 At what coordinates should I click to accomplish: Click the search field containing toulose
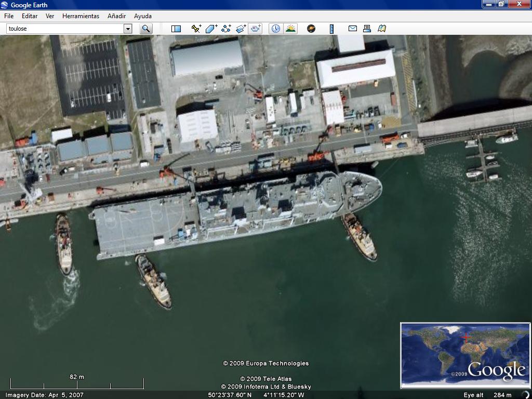[64, 29]
